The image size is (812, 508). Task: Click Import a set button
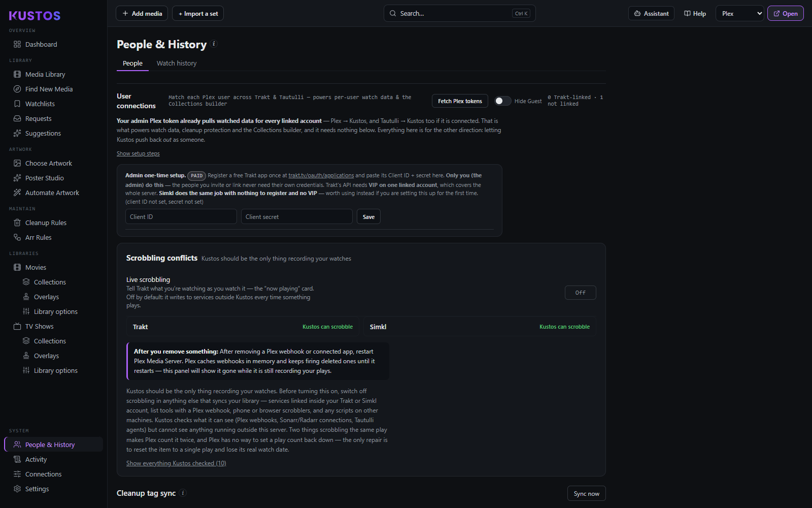[x=198, y=14]
